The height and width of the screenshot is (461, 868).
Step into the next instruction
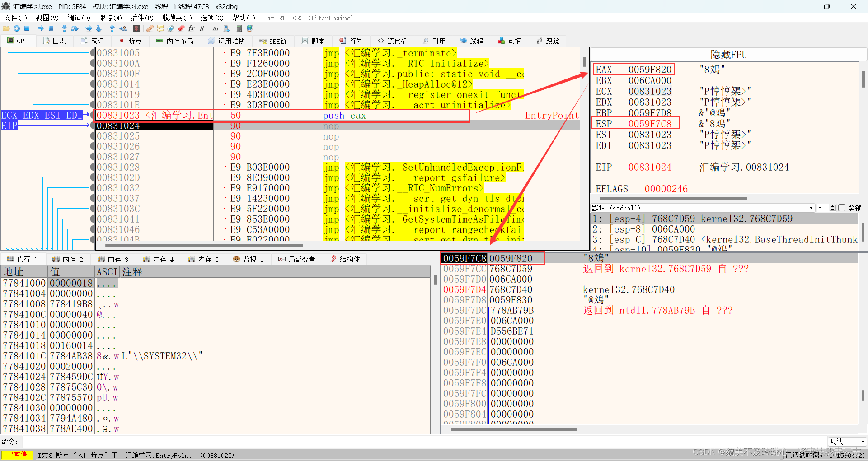pyautogui.click(x=64, y=28)
